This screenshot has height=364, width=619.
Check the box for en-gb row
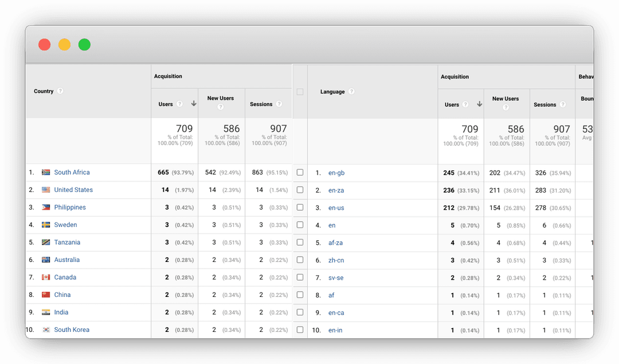[300, 172]
